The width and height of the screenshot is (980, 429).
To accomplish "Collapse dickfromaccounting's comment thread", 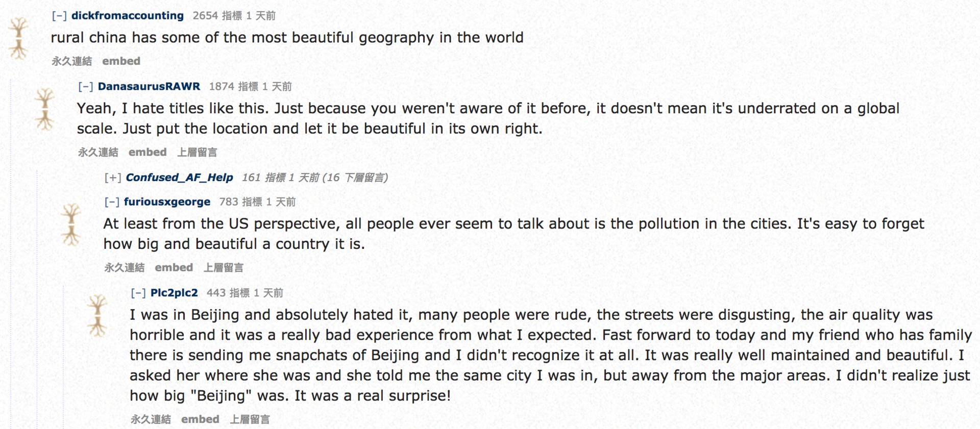I will [x=59, y=16].
